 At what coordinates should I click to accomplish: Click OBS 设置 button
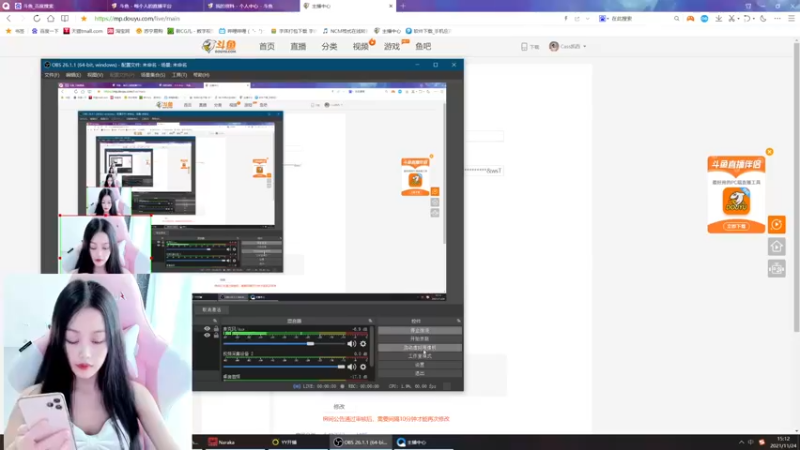coord(420,365)
